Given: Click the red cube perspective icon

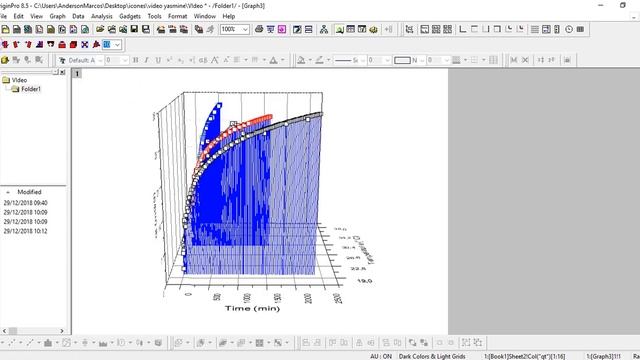Looking at the screenshot, I should click(x=73, y=44).
